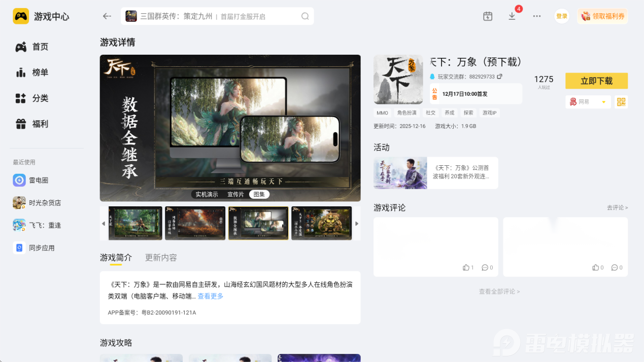
Task: Select the golden armored character thumbnail
Action: pyautogui.click(x=321, y=223)
